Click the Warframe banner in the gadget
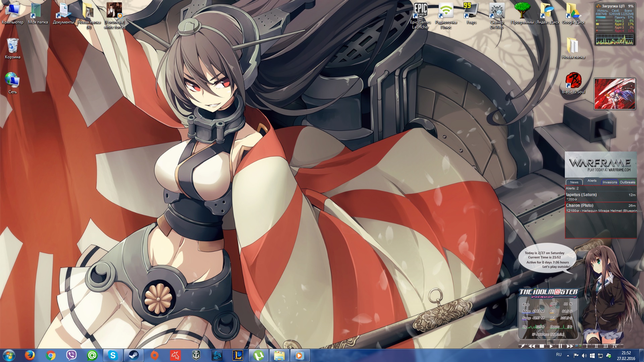Image resolution: width=644 pixels, height=362 pixels. coord(600,165)
